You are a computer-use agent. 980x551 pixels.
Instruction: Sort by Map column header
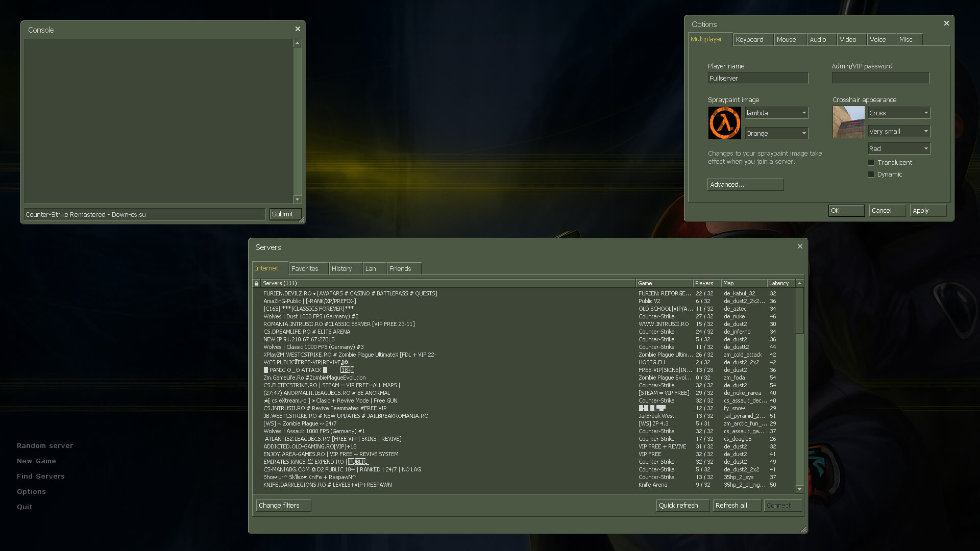point(744,283)
